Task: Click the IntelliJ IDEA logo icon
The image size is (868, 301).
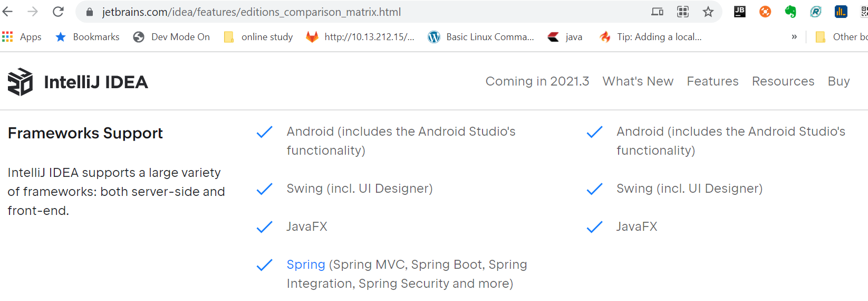Action: (x=21, y=82)
